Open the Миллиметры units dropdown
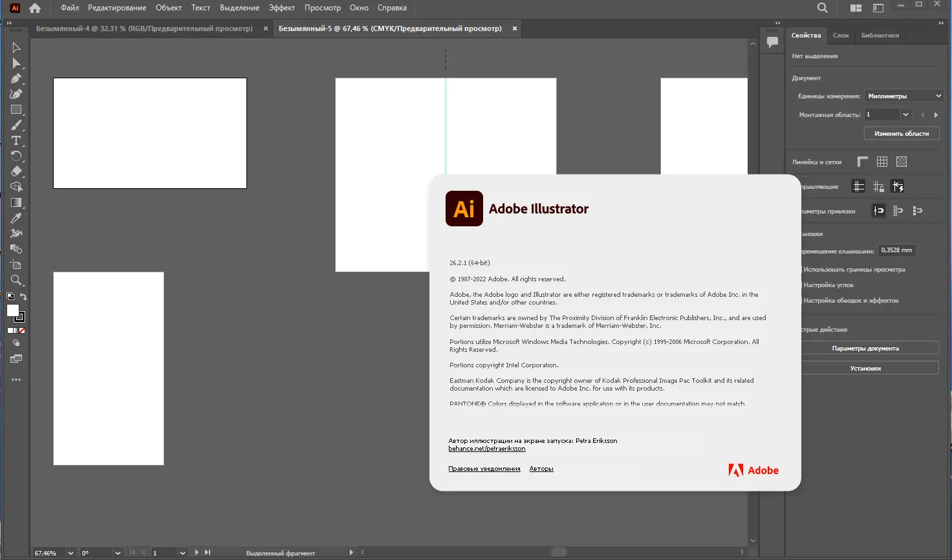The width and height of the screenshot is (952, 560). [903, 95]
